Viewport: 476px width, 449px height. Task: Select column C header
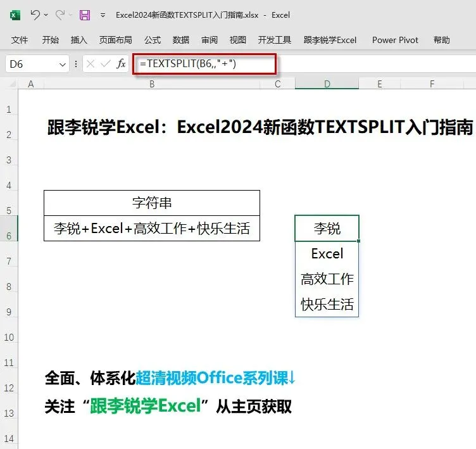(x=277, y=84)
